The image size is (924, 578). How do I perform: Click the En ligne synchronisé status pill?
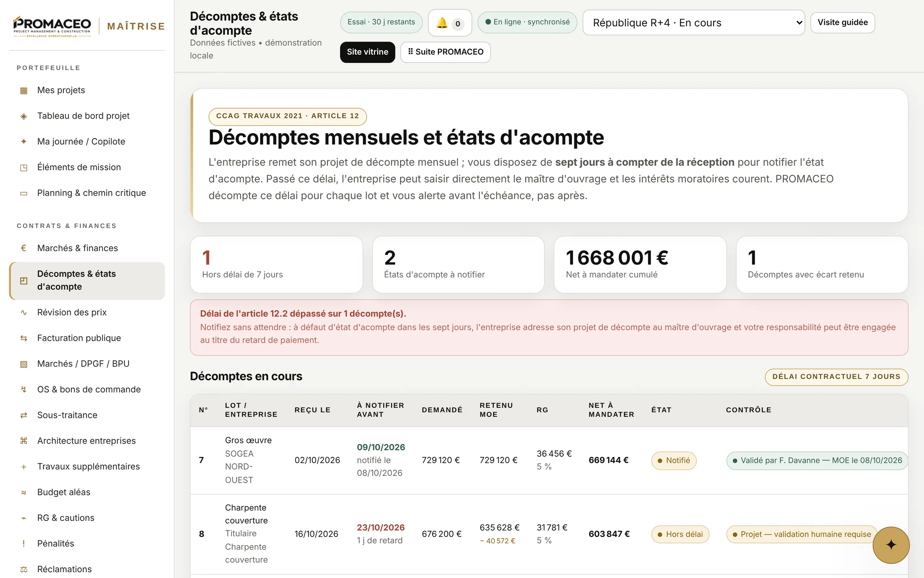527,22
